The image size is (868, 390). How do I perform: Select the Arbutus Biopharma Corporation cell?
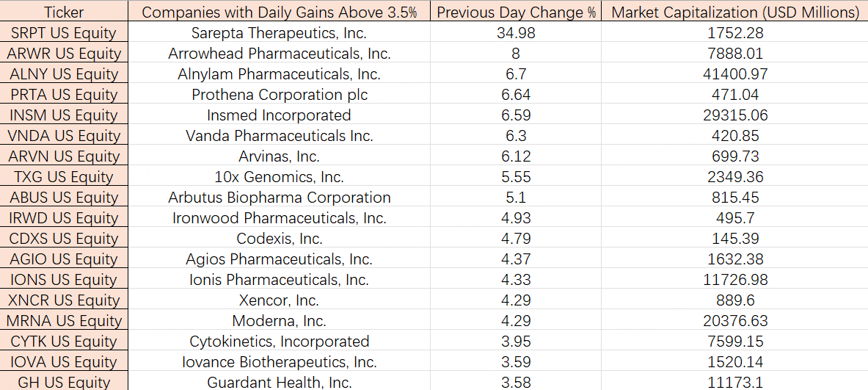(279, 198)
